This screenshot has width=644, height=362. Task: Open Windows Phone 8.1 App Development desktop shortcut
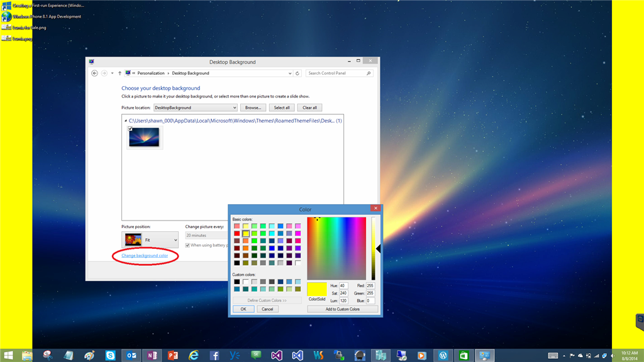pos(41,17)
